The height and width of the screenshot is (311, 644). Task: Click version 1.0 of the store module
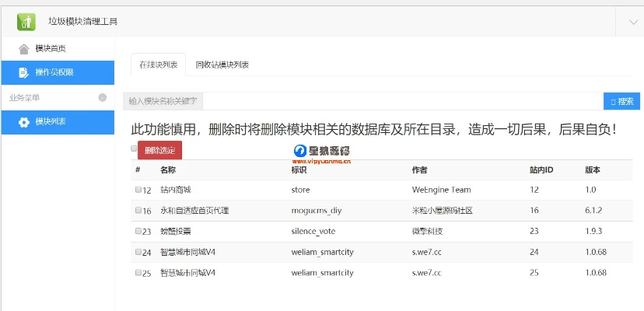590,190
